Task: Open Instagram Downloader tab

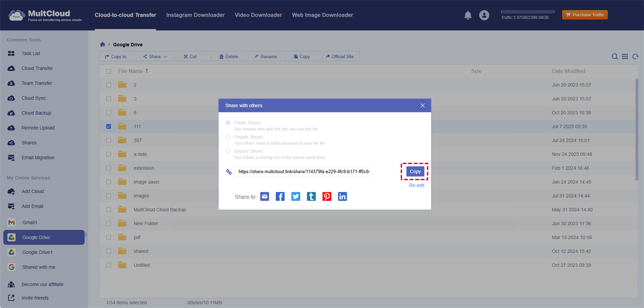Action: (x=195, y=15)
